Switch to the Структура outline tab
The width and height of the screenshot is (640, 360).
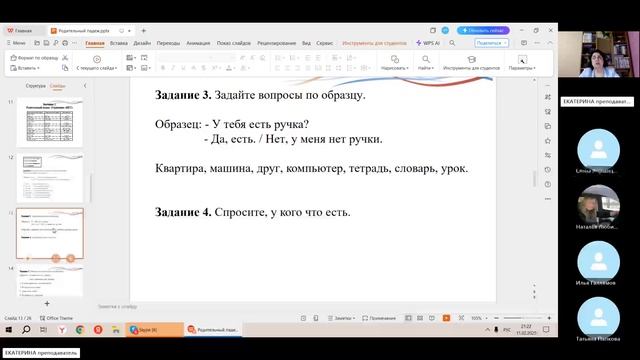pos(36,86)
